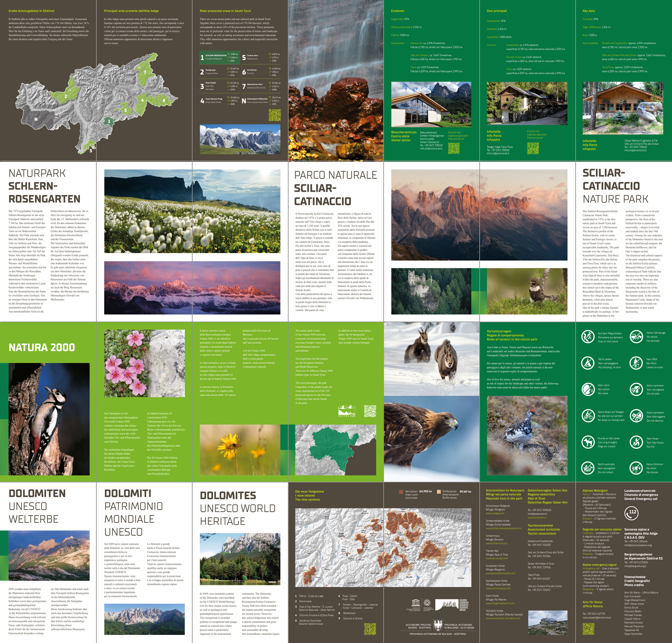672x643 pixels.
Task: Click the QR code below Ufficio Natura contact
Action: 588,629
